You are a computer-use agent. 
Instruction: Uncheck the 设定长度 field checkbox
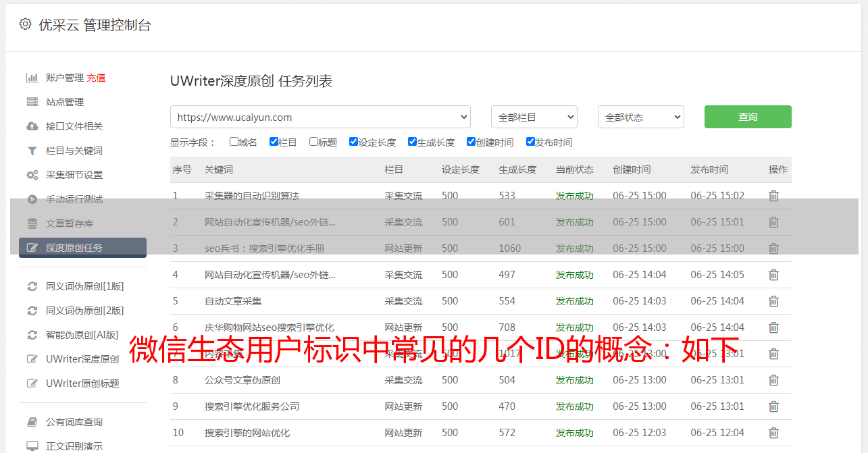353,142
